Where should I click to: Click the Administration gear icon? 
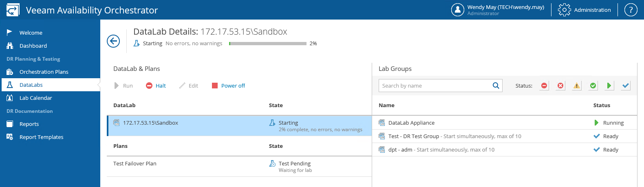(564, 10)
